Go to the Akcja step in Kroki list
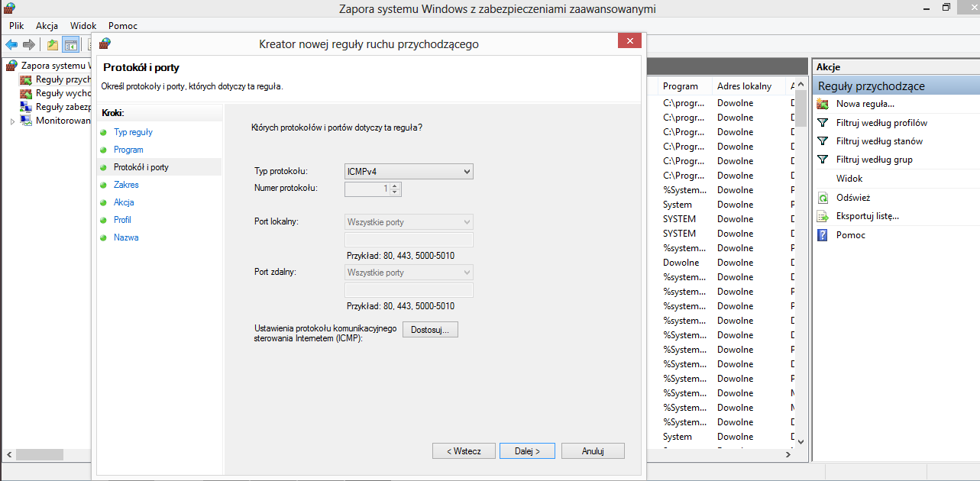980x481 pixels. 124,202
